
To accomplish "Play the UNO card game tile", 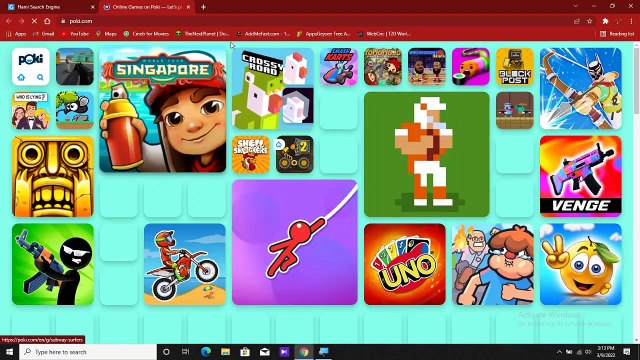I will (404, 264).
